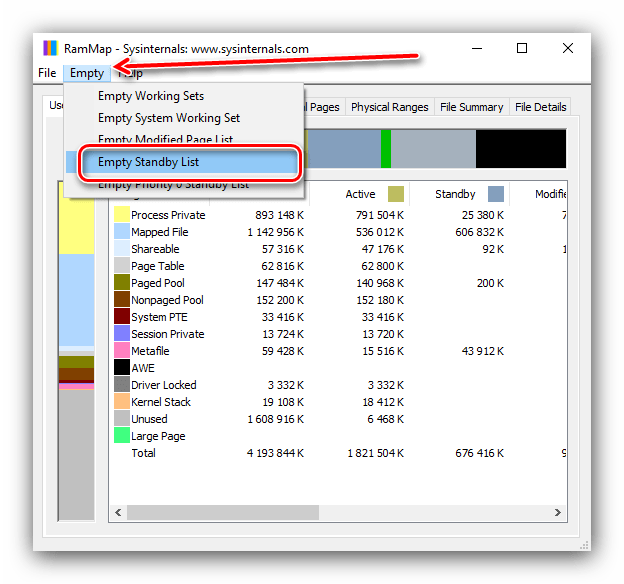Click the Page Table gray swatch
This screenshot has height=584, width=624.
click(x=122, y=265)
